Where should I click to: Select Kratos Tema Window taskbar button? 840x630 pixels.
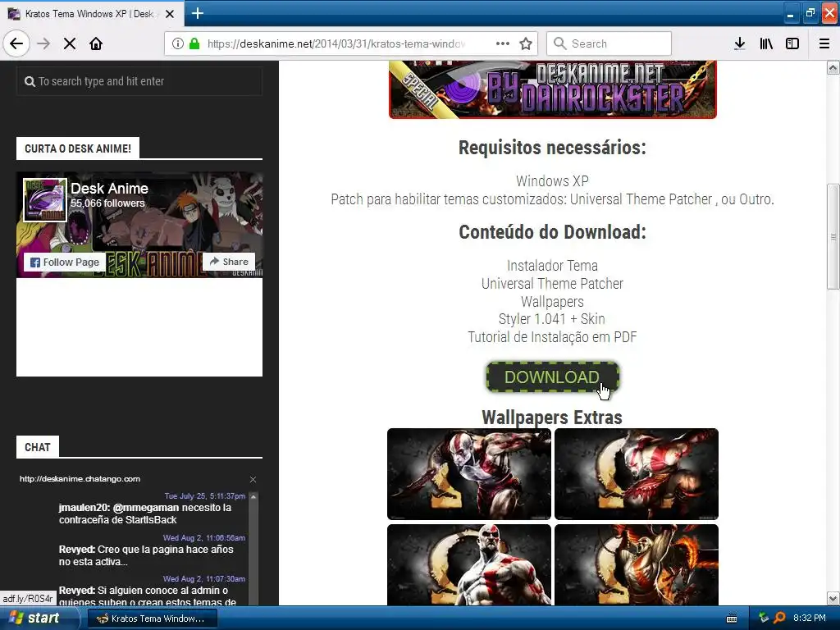click(152, 619)
